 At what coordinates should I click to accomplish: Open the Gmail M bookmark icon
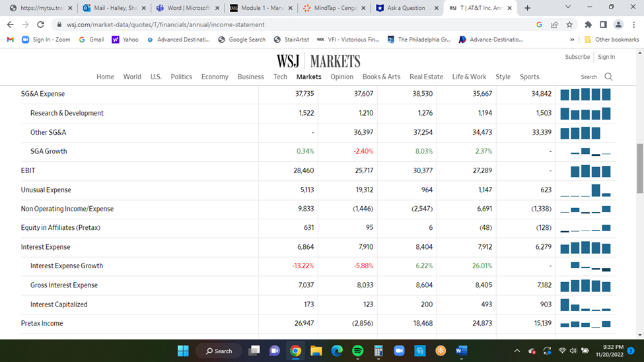pyautogui.click(x=11, y=40)
